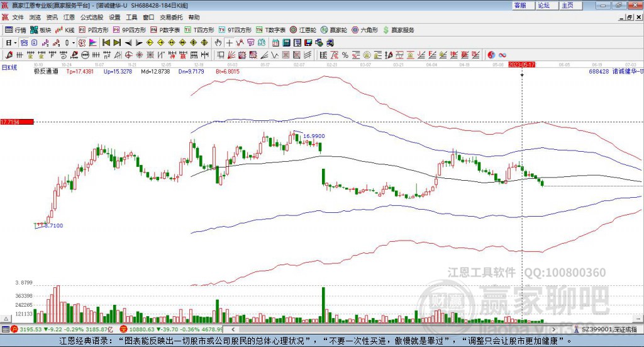Click the 客服 button in title bar
The height and width of the screenshot is (347, 644).
(x=523, y=5)
